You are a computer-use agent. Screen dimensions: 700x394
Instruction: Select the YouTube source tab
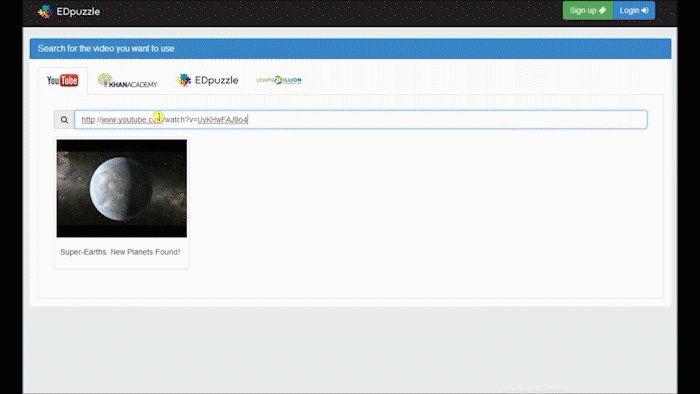click(62, 80)
